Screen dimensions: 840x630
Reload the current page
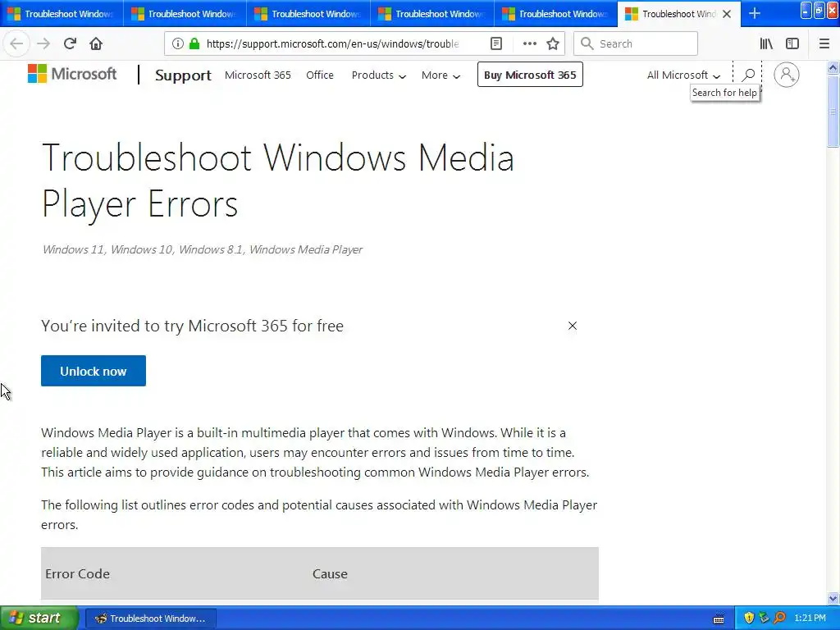[x=70, y=44]
